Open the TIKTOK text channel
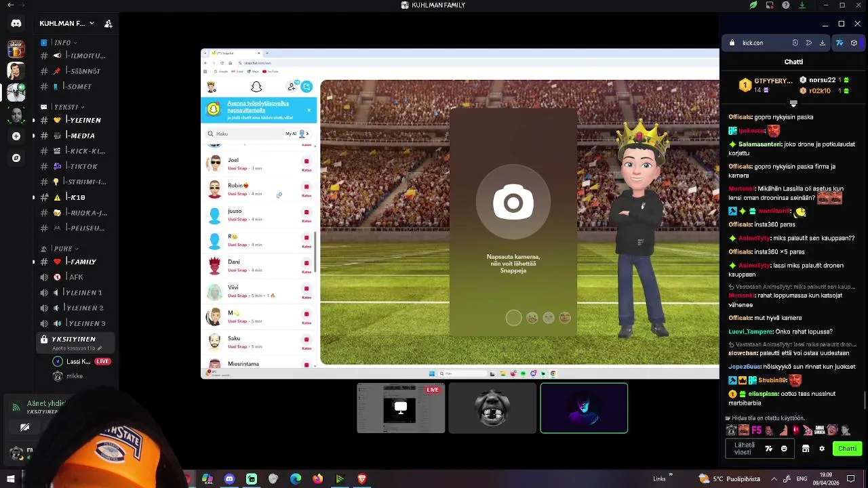 point(76,166)
